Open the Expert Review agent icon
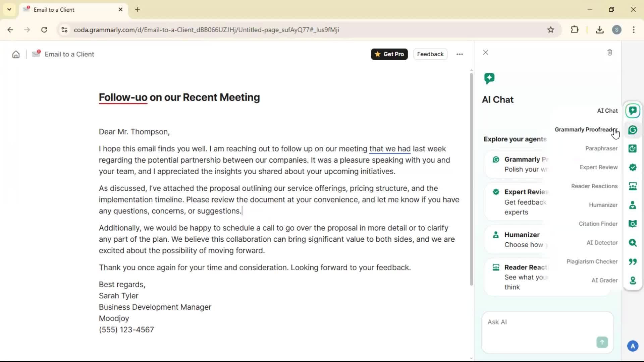 pyautogui.click(x=633, y=167)
